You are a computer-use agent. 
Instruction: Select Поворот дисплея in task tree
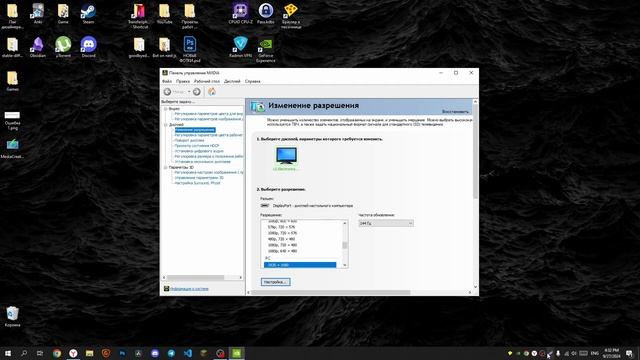pos(189,140)
